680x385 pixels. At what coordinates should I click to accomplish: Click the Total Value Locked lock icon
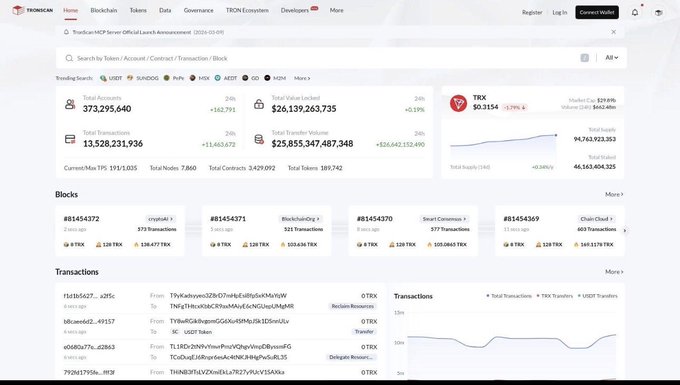[259, 104]
